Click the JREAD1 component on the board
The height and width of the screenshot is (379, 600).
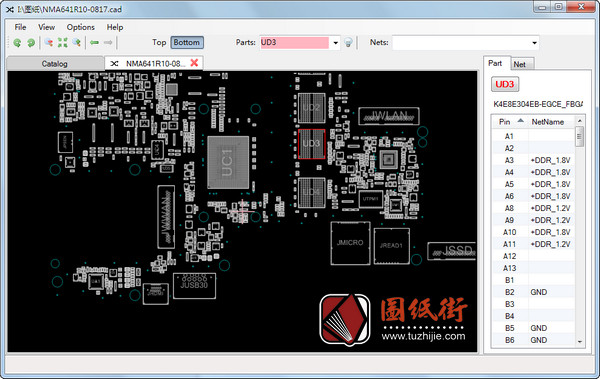click(391, 246)
